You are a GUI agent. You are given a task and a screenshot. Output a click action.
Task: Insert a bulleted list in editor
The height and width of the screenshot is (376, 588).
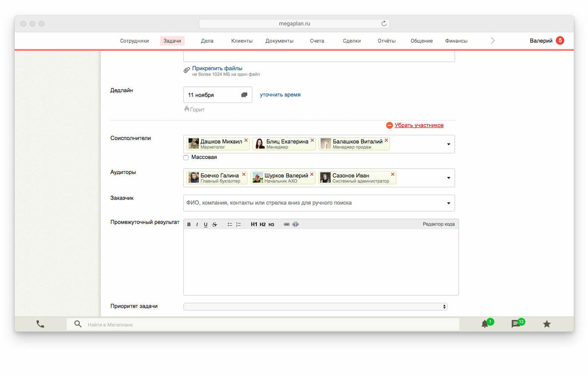pyautogui.click(x=229, y=225)
